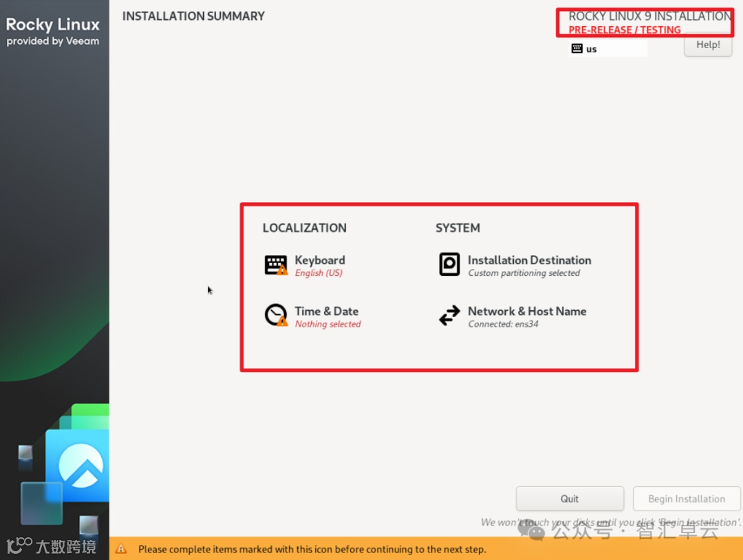
Task: Open the Installation Destination disk icon
Action: click(x=449, y=264)
